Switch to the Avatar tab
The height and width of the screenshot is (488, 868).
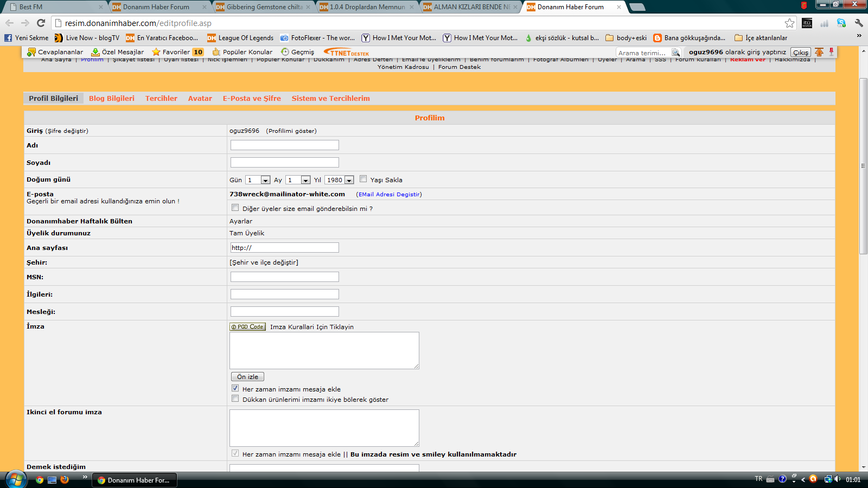tap(200, 98)
